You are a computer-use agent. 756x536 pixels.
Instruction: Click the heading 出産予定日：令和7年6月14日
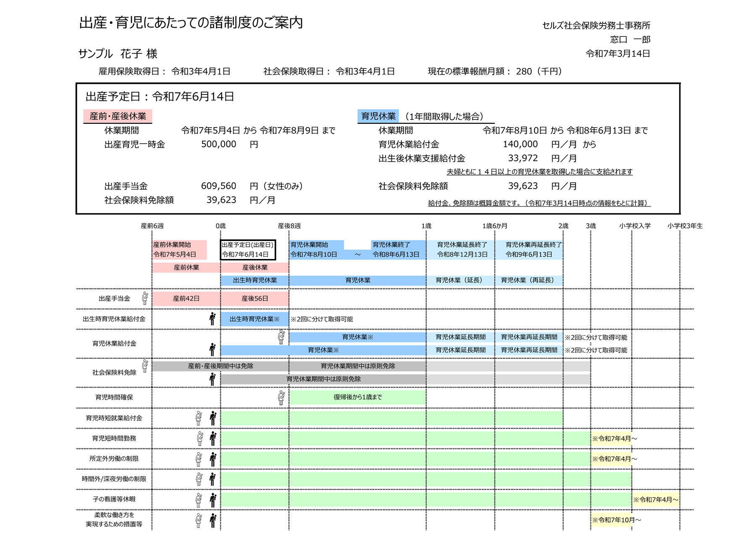click(160, 97)
